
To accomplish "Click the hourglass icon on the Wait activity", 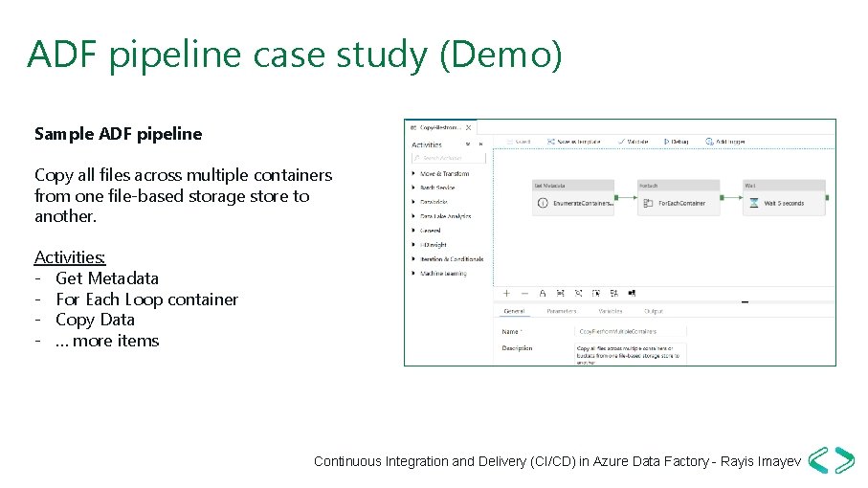I will pyautogui.click(x=753, y=203).
